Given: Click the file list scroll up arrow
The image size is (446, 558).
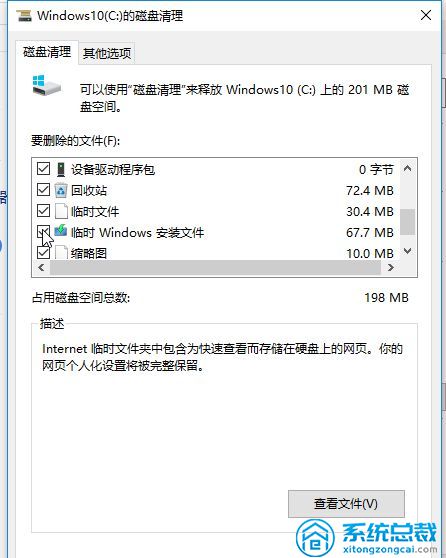Looking at the screenshot, I should click(x=408, y=168).
